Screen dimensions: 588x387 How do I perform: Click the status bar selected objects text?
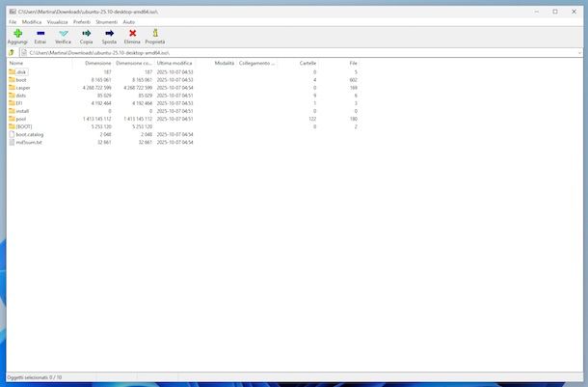[x=35, y=377]
